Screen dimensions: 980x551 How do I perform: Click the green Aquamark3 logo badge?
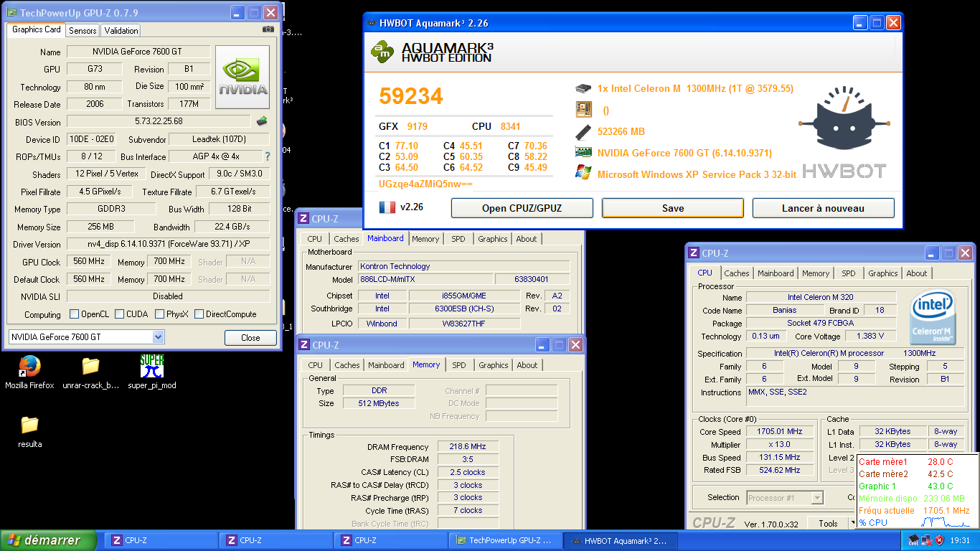(382, 50)
